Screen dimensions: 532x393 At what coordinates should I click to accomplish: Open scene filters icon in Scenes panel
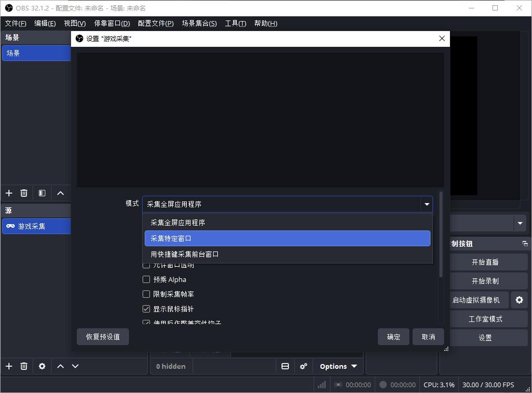[42, 193]
